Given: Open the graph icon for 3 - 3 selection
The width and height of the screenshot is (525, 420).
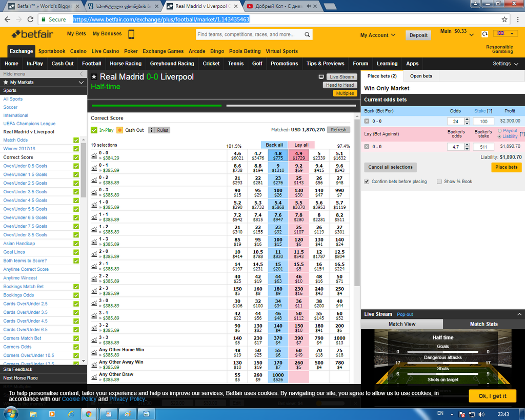Looking at the screenshot, I should [94, 341].
